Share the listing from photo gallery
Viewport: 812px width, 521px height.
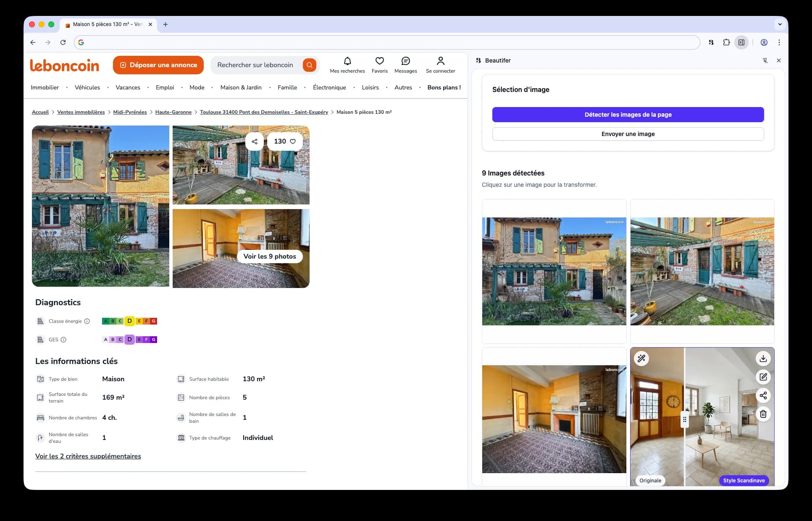click(255, 141)
